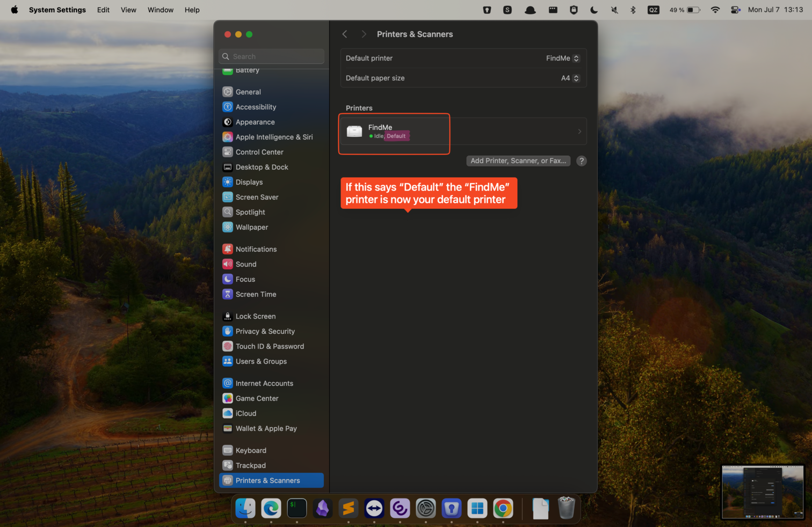Viewport: 812px width, 527px height.
Task: Open the Help menu
Action: tap(192, 10)
